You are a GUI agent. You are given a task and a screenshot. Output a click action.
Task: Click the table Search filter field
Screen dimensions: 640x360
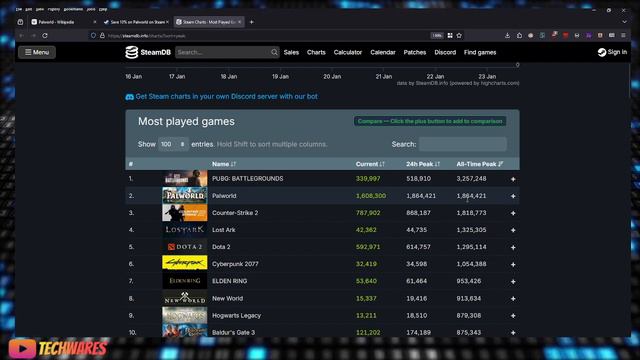463,144
